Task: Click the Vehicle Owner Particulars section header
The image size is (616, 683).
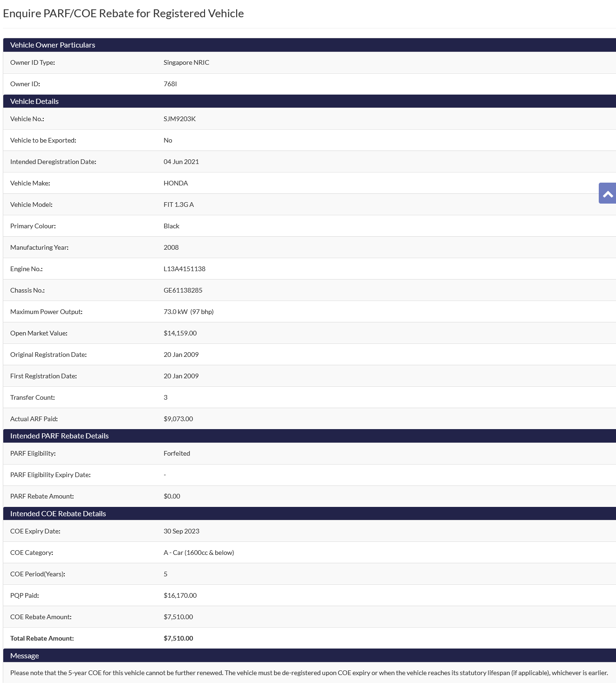Action: [53, 45]
